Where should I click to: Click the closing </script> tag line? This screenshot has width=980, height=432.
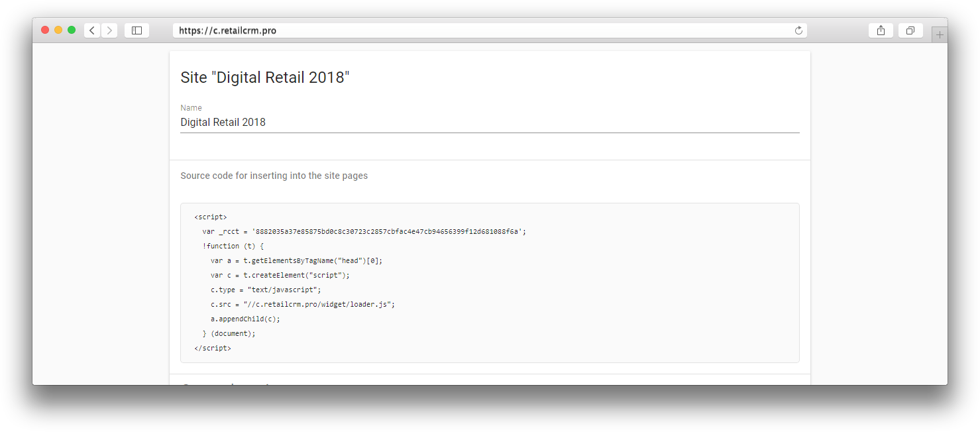(x=213, y=348)
